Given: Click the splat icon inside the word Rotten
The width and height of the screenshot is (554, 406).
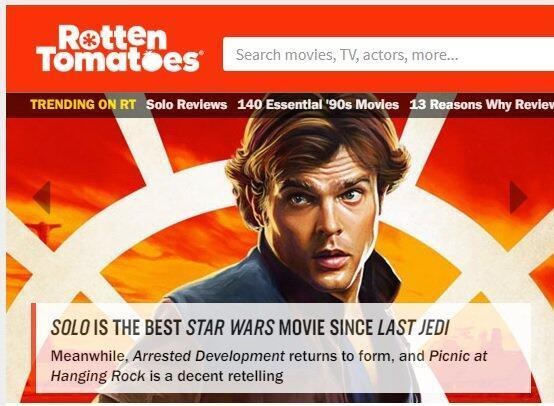Looking at the screenshot, I should pyautogui.click(x=86, y=40).
